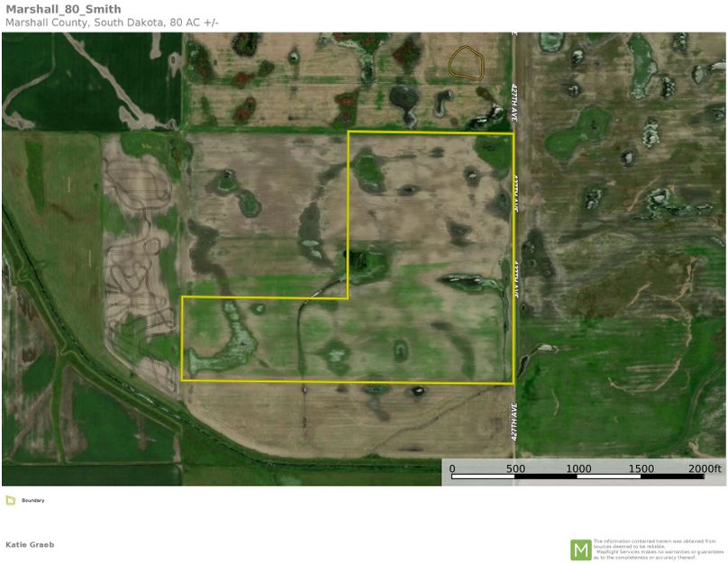Click the orange contour outline north of parcel

click(x=467, y=61)
